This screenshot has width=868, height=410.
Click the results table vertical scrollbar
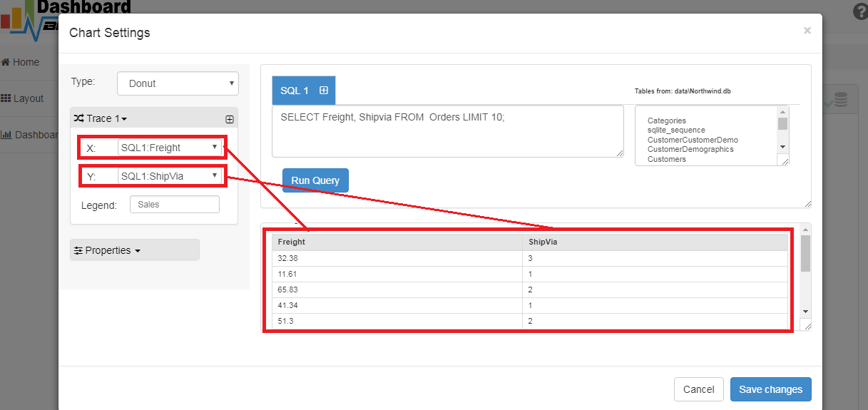(x=805, y=254)
